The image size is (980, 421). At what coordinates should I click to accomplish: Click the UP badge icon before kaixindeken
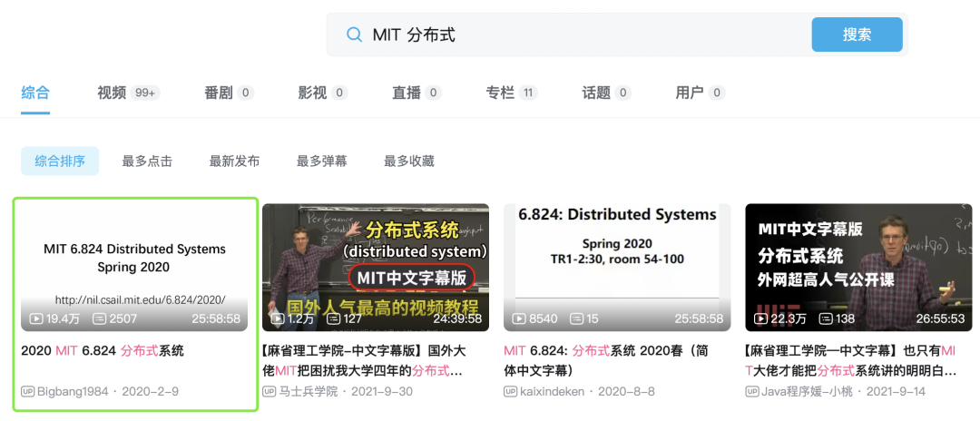point(511,392)
